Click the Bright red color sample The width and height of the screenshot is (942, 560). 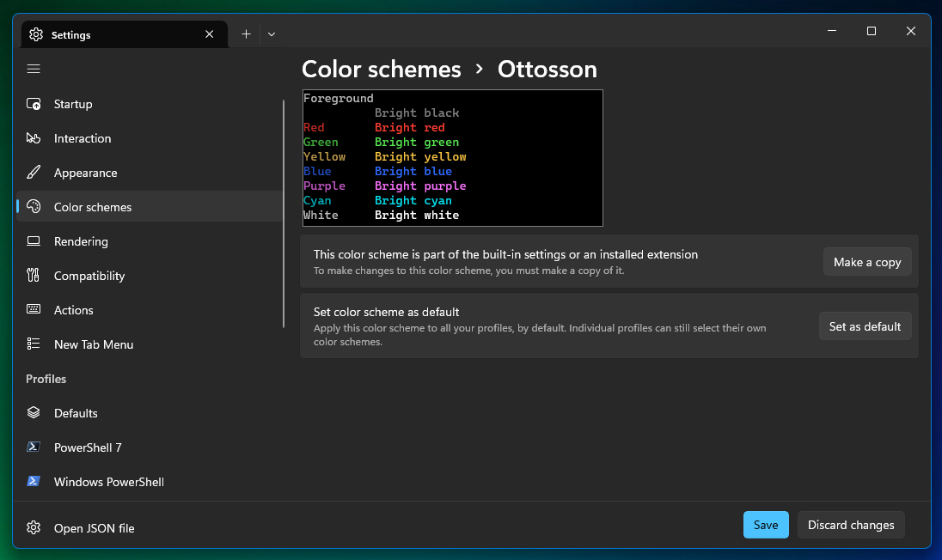tap(410, 127)
